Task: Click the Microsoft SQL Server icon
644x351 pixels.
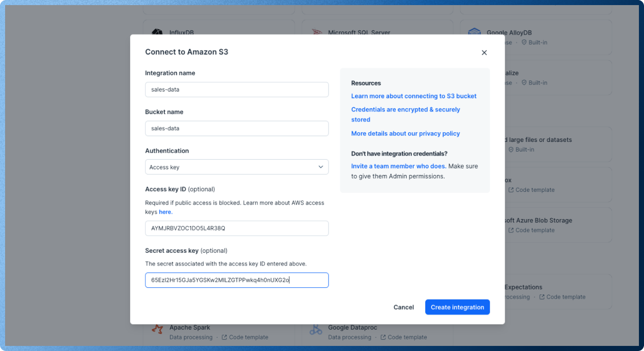Action: [x=317, y=33]
